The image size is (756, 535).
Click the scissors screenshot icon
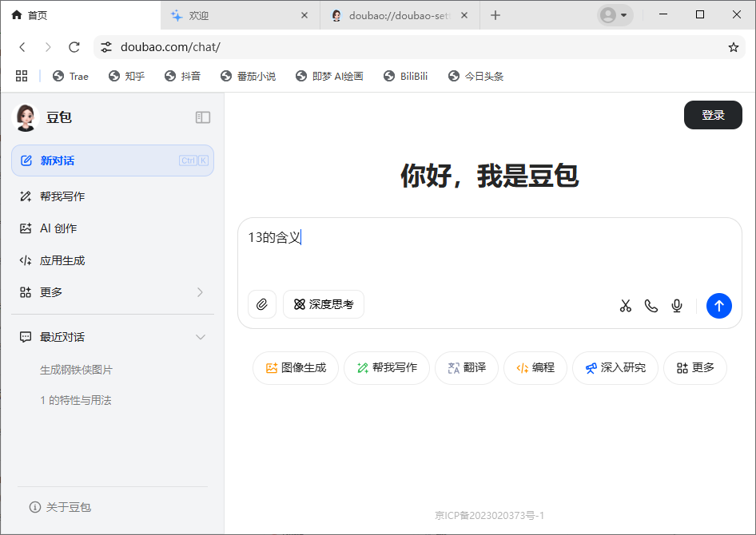(626, 306)
